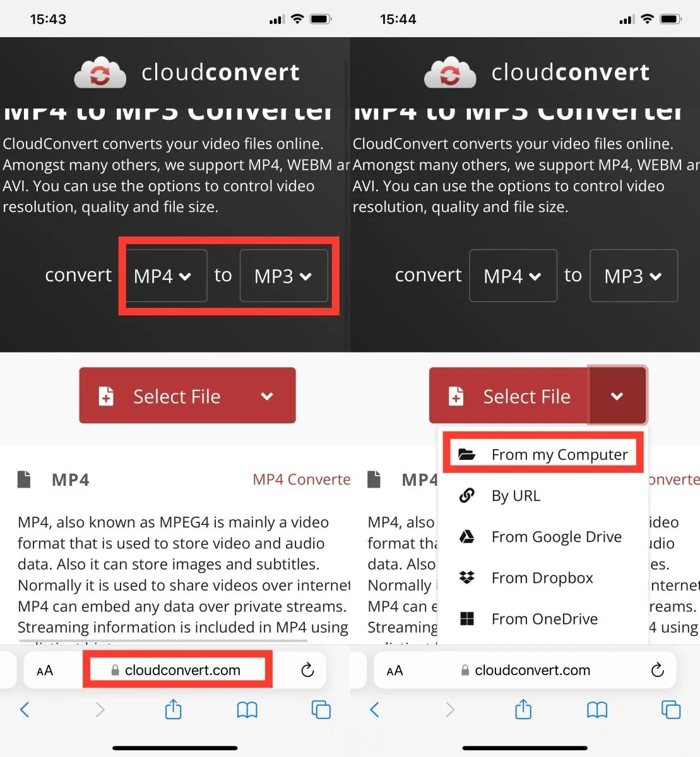
Task: Click the file icon on Select File button
Action: point(105,396)
